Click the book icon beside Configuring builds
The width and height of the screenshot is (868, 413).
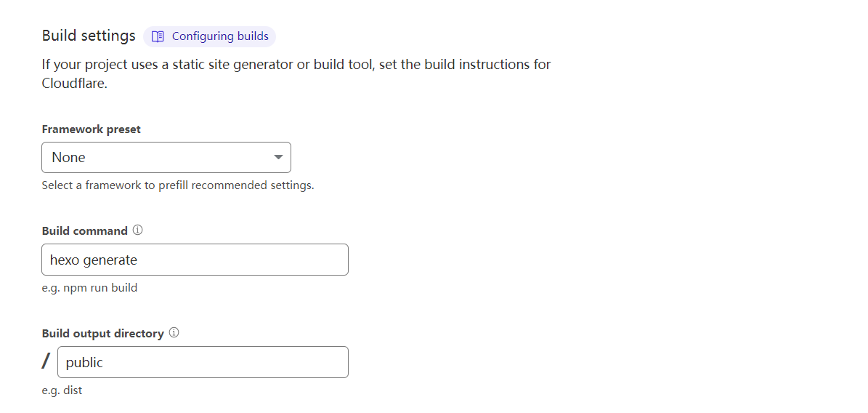(x=158, y=36)
